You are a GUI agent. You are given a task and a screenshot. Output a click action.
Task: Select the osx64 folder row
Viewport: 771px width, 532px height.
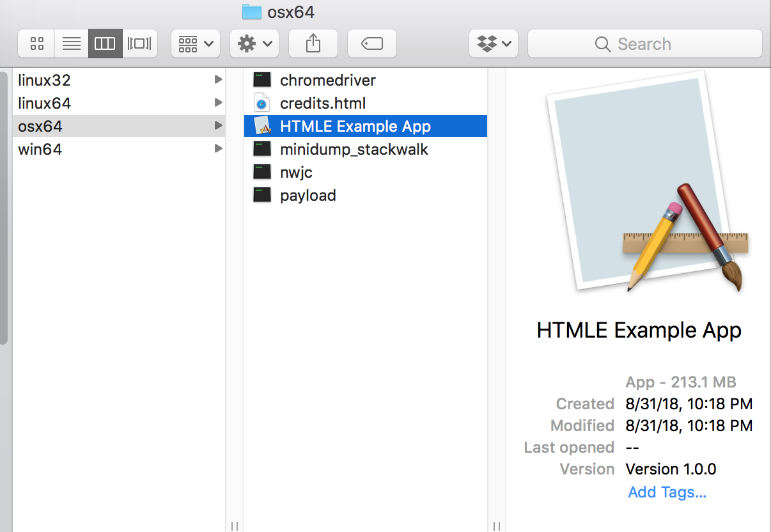tap(119, 126)
